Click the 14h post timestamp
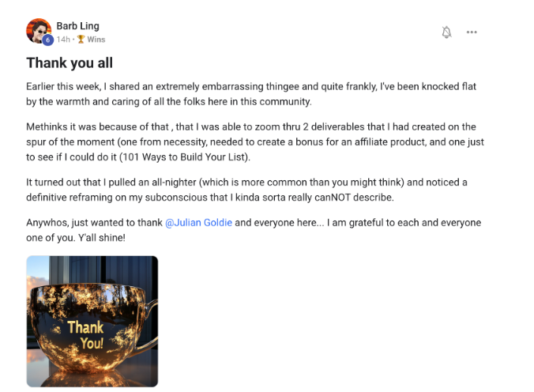 tap(63, 40)
